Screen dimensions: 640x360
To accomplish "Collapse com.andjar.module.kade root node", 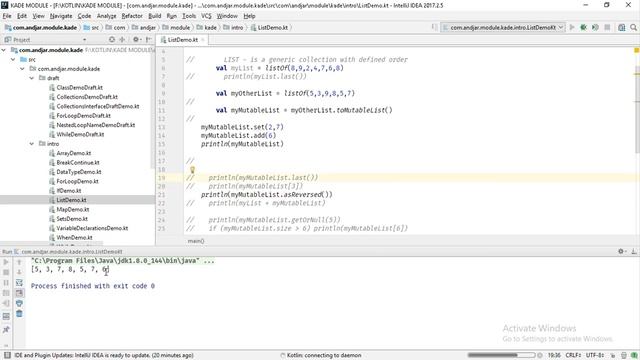I will [x=4, y=50].
